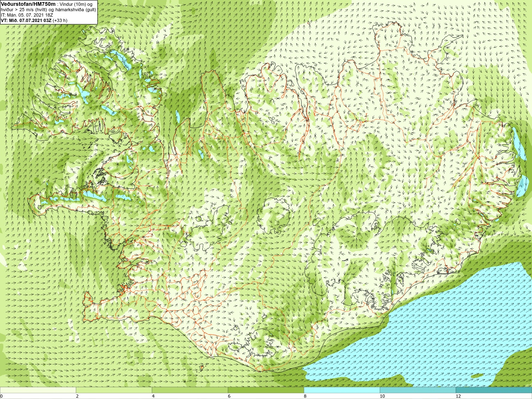Select the 2–4 light green legend segment

(114, 390)
